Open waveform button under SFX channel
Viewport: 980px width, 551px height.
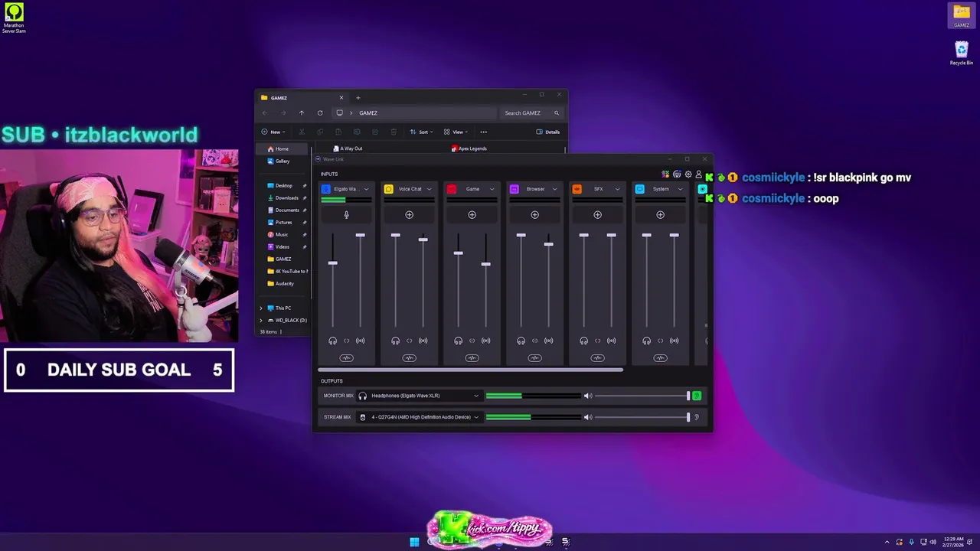[x=597, y=358]
